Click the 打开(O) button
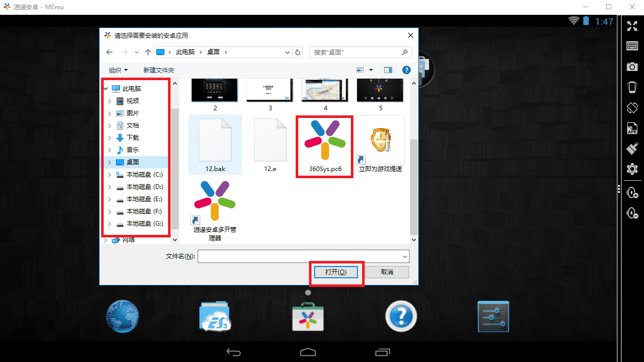Image resolution: width=644 pixels, height=362 pixels. (x=336, y=272)
